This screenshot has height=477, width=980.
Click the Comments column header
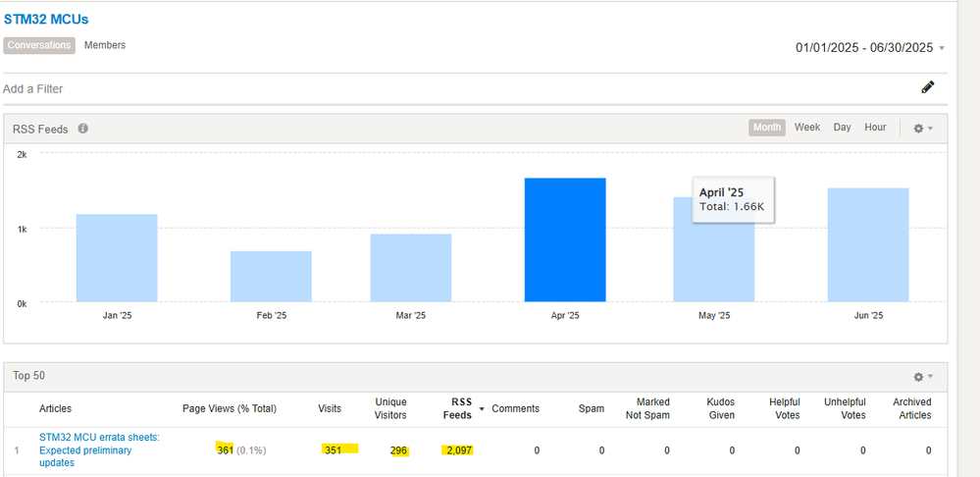(515, 409)
